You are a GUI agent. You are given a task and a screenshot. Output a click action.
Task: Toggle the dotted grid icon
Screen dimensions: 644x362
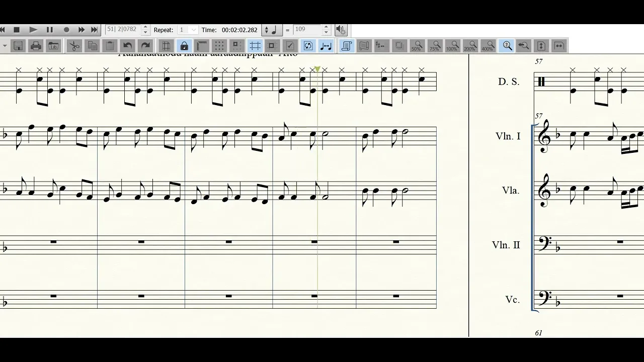(219, 46)
